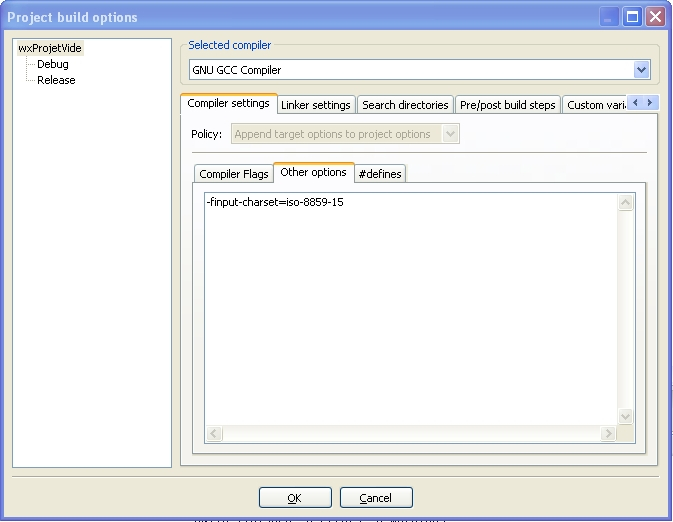Go to the Search directories tab
The image size is (673, 522).
tap(405, 105)
